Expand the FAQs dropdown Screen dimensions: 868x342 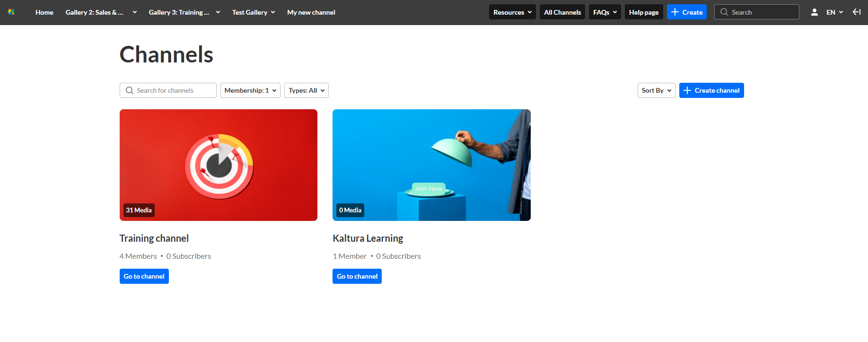click(605, 12)
